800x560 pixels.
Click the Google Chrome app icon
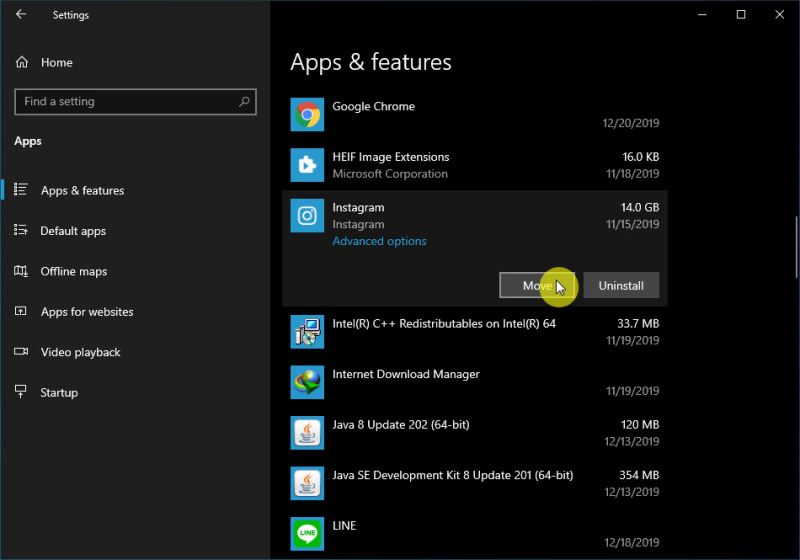tap(307, 115)
